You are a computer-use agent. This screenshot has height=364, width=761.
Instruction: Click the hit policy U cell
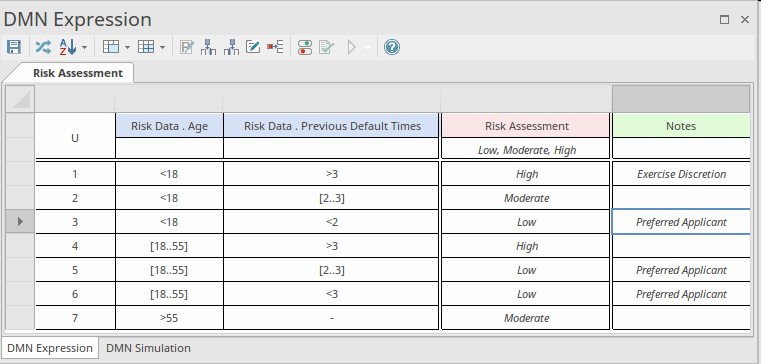[75, 138]
